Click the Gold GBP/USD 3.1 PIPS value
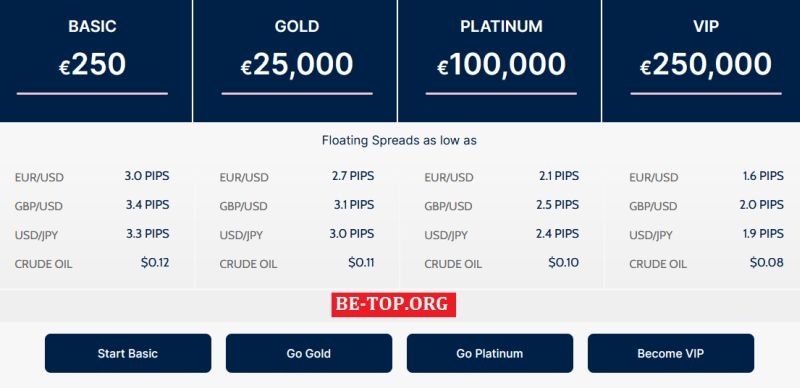 (354, 205)
